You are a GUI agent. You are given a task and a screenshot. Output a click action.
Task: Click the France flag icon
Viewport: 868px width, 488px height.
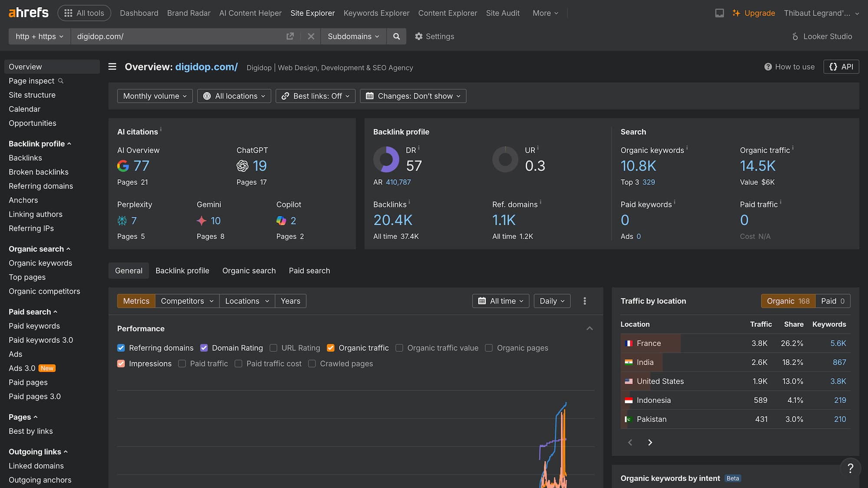pyautogui.click(x=628, y=343)
